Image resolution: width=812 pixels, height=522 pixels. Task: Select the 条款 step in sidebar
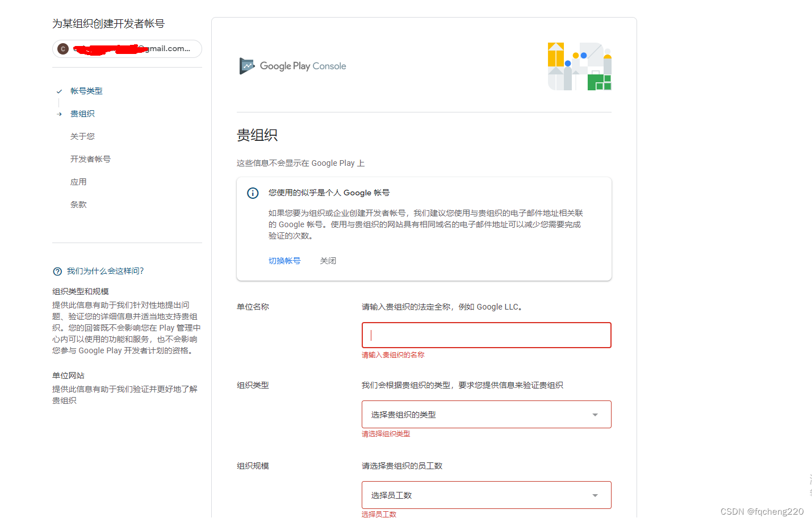78,204
